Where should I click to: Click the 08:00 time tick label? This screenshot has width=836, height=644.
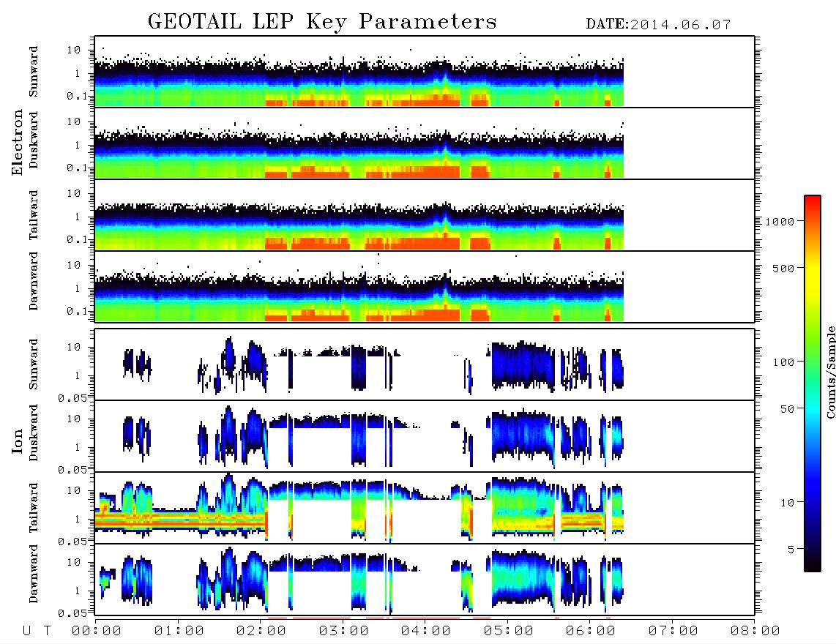755,632
